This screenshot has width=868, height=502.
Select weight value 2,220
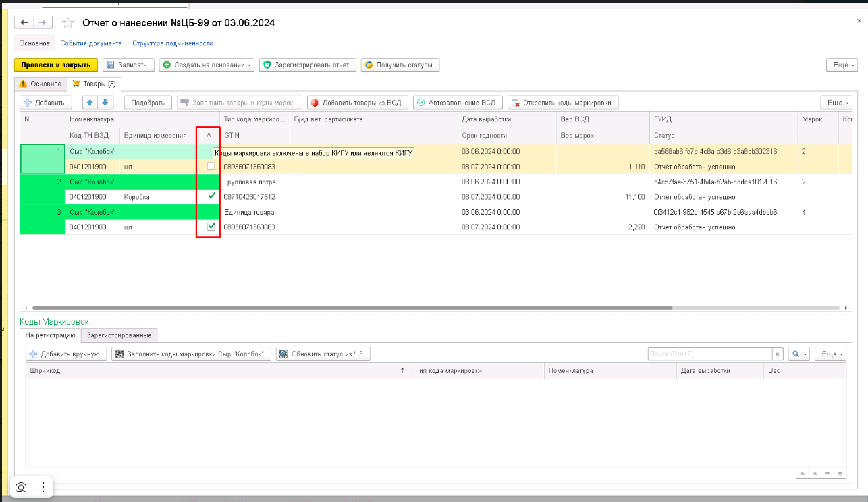[602, 227]
